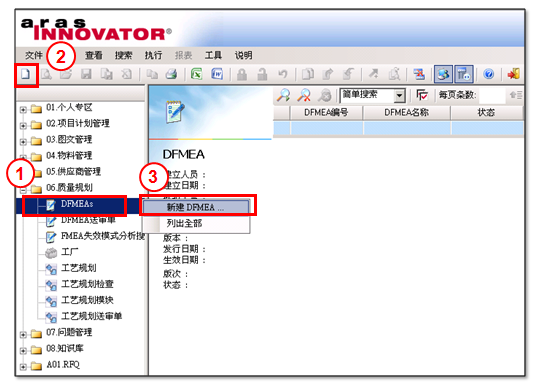The image size is (534, 384).
Task: Expand the 01.个人专区 folder
Action: click(x=23, y=110)
